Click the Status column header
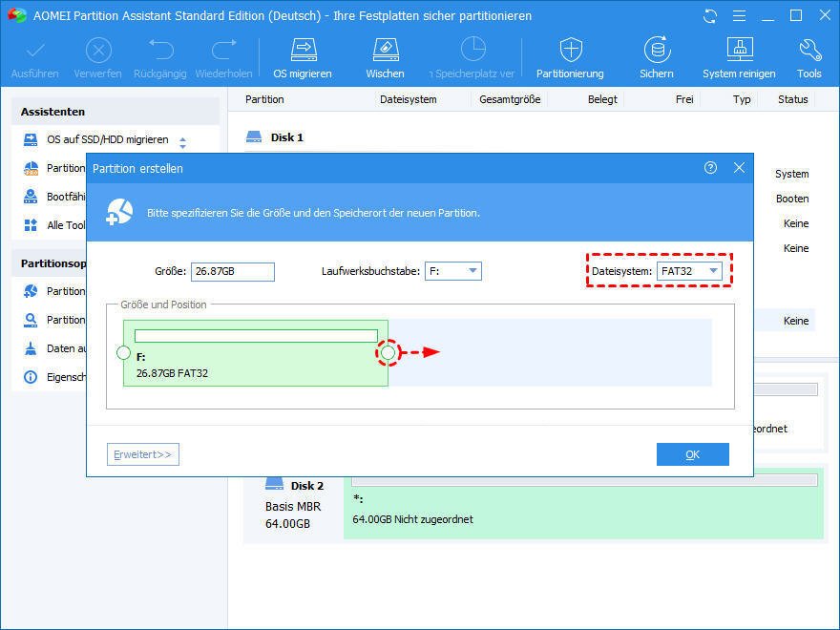The image size is (840, 630). [793, 99]
